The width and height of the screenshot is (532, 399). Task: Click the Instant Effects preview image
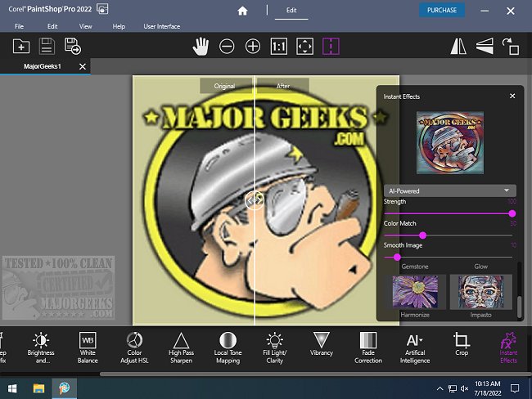(x=450, y=143)
